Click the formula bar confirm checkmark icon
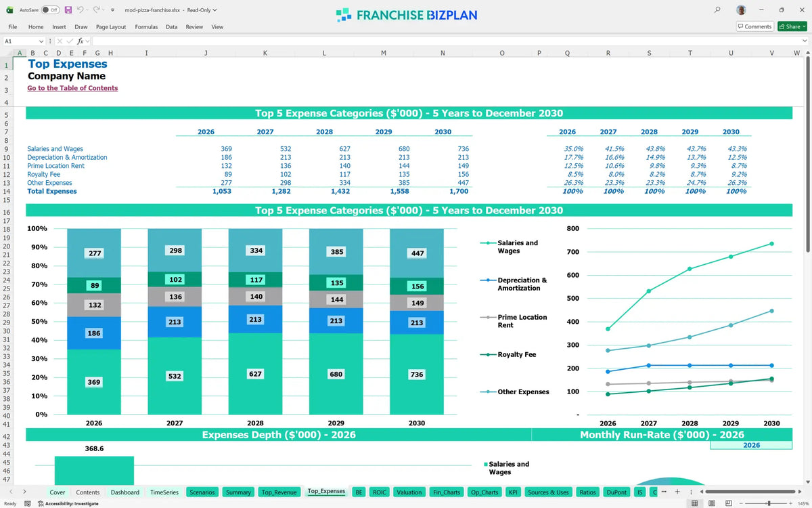The width and height of the screenshot is (812, 508). [x=70, y=41]
